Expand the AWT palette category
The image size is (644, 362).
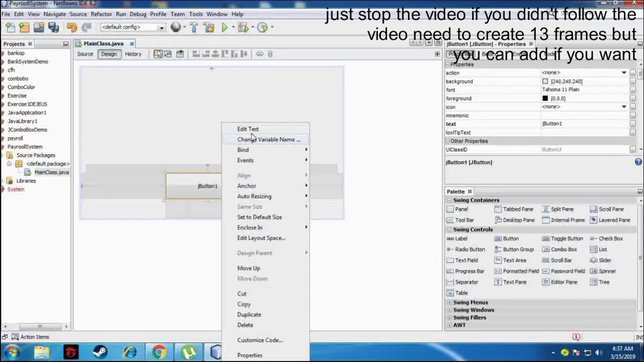point(449,325)
